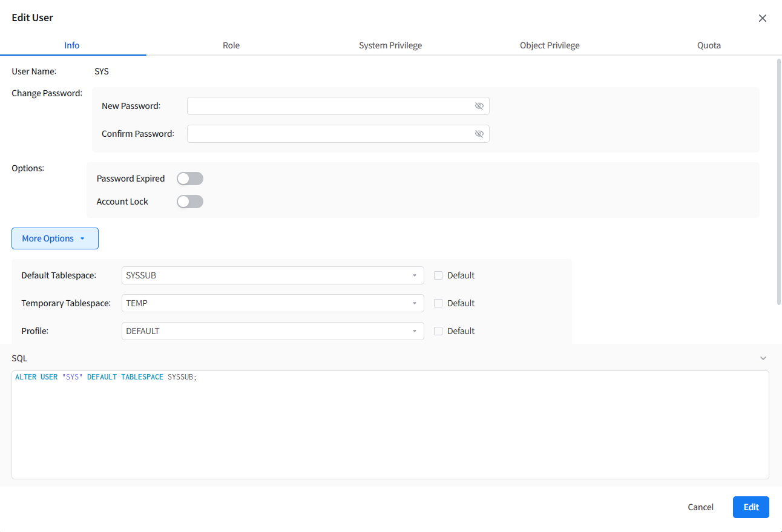Turn on the Account Lock switch
This screenshot has height=532, width=782.
pos(190,202)
